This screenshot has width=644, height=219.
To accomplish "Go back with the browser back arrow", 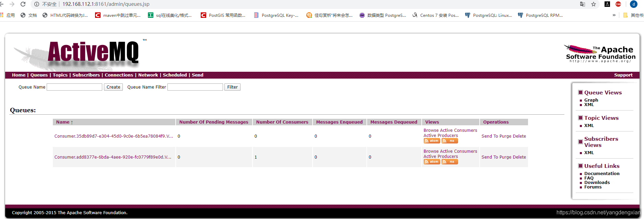I will (x=1, y=4).
